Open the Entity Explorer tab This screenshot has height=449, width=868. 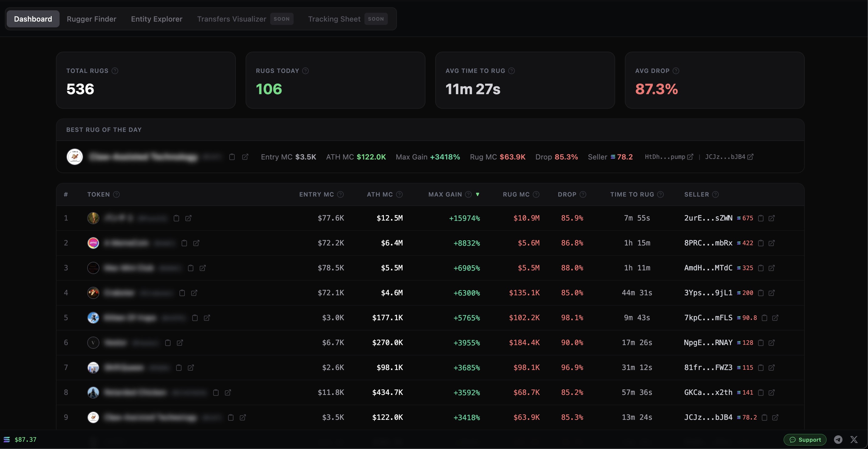156,19
